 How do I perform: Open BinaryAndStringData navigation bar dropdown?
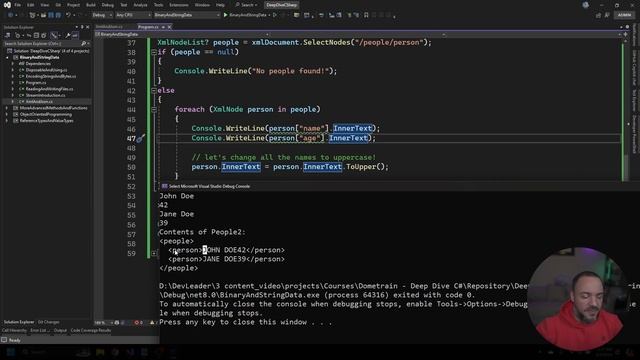pos(181,34)
